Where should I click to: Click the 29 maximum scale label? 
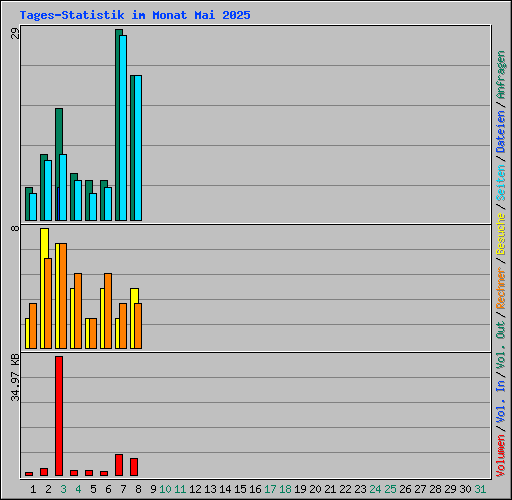point(15,33)
